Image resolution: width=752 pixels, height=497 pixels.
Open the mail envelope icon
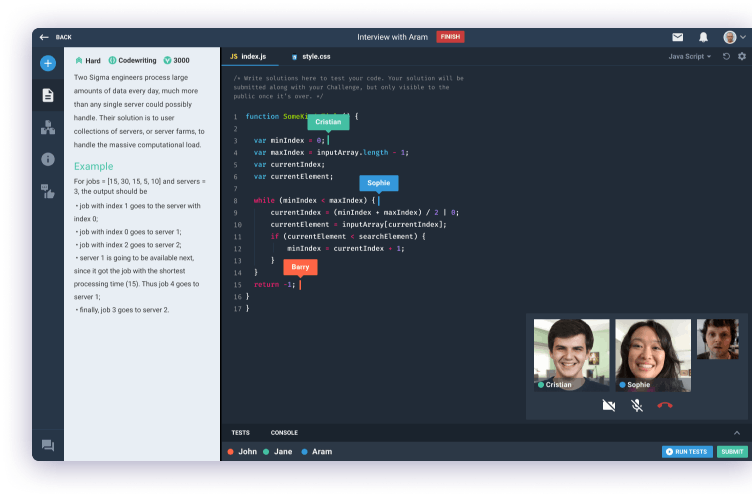click(x=677, y=37)
